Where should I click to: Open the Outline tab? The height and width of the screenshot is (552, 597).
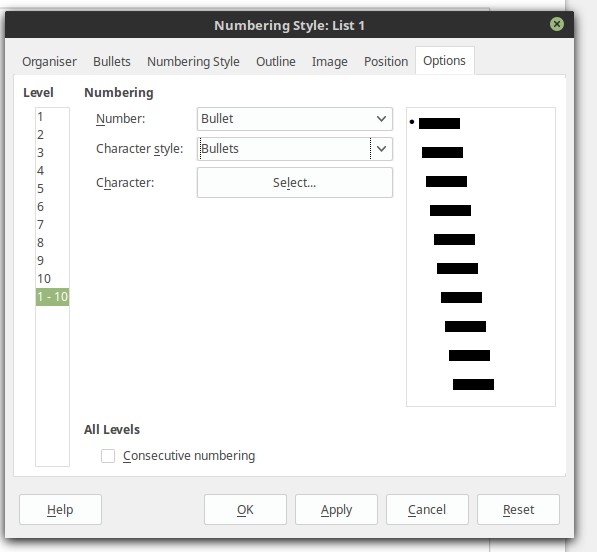pyautogui.click(x=276, y=62)
